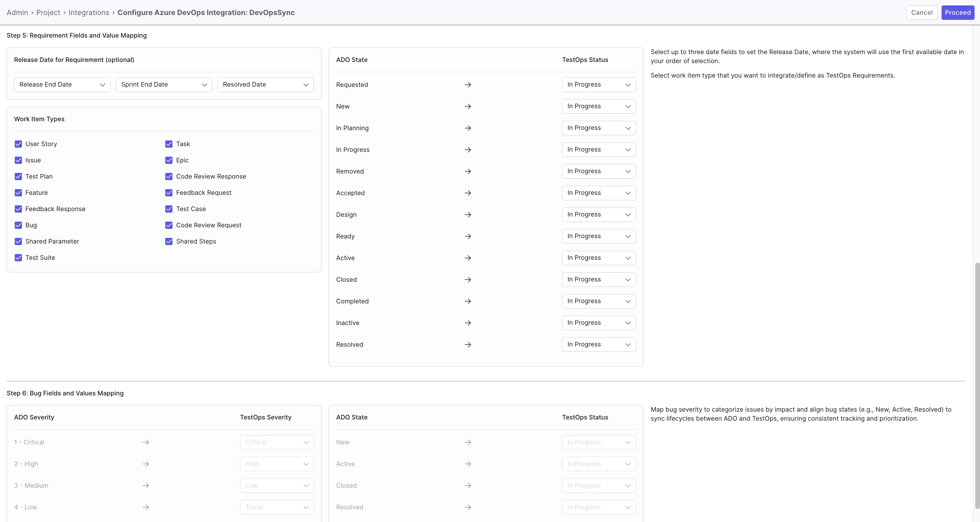980x522 pixels.
Task: Open status dropdown for In Progress ADO state
Action: pos(599,150)
